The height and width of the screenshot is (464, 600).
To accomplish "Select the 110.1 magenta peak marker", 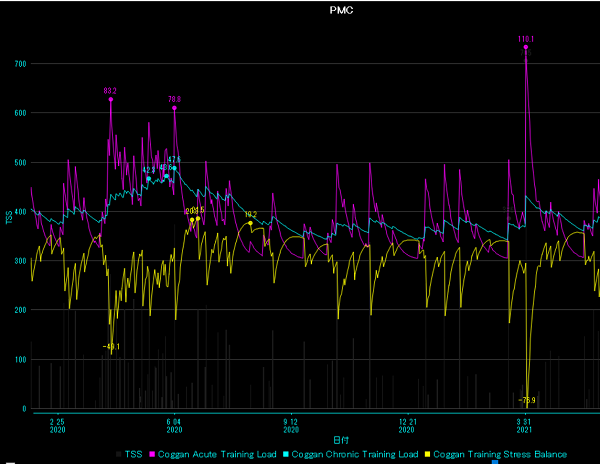I will tap(526, 47).
